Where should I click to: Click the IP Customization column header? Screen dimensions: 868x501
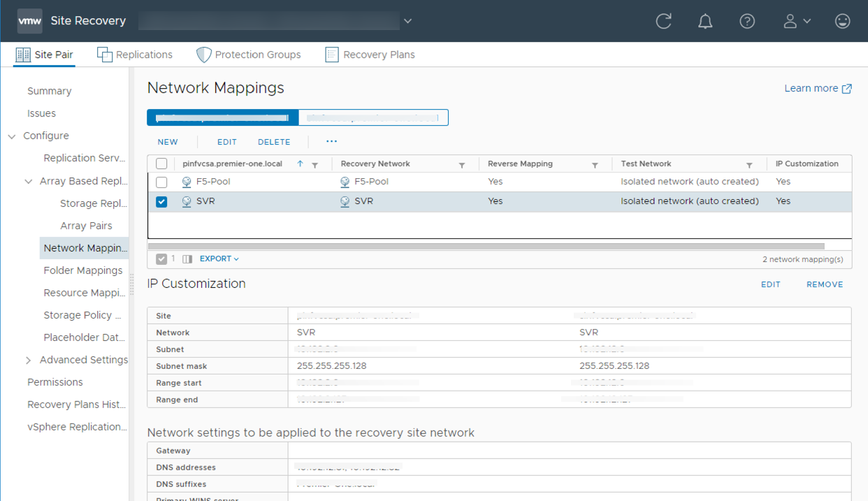pos(806,164)
